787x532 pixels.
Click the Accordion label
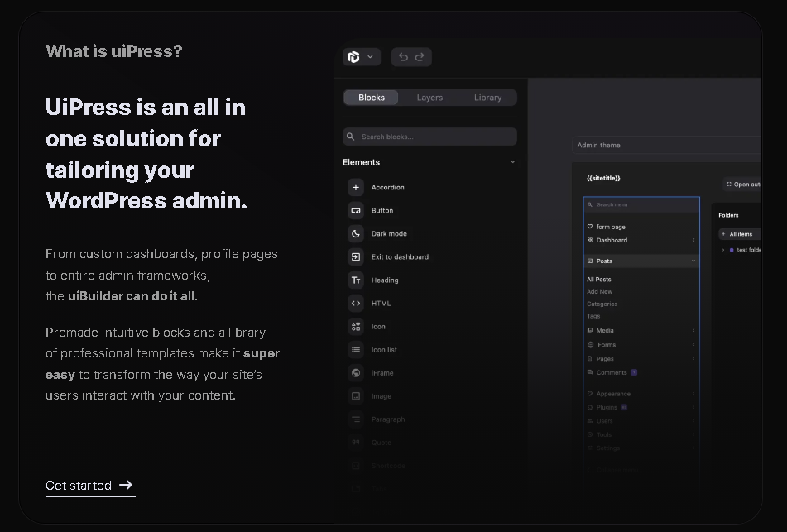387,187
